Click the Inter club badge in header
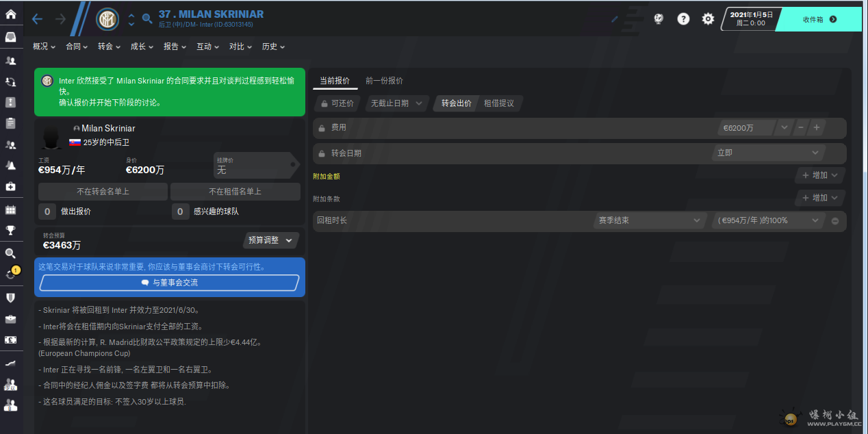 (107, 19)
